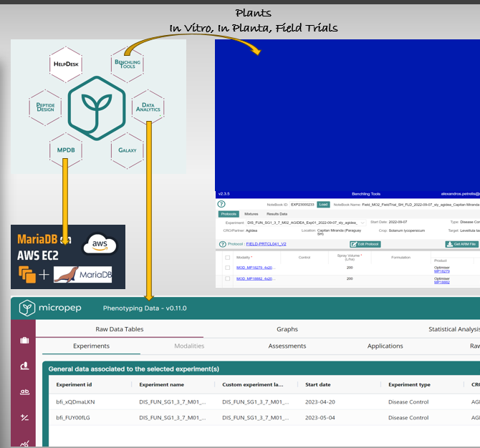Click Disease Control in bfi_xQDmaLKN row
Viewport: 480px width, 448px height.
tap(408, 401)
